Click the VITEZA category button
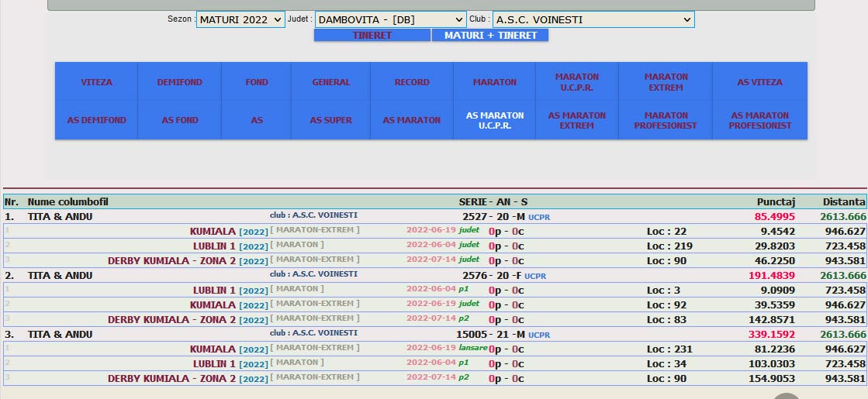The image size is (868, 399). pos(96,82)
